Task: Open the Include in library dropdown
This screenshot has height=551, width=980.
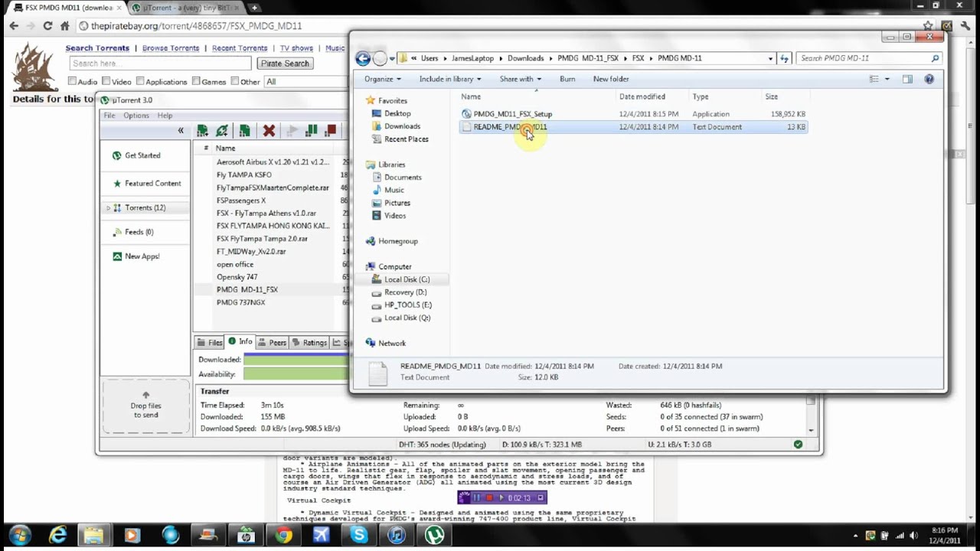Action: (450, 79)
